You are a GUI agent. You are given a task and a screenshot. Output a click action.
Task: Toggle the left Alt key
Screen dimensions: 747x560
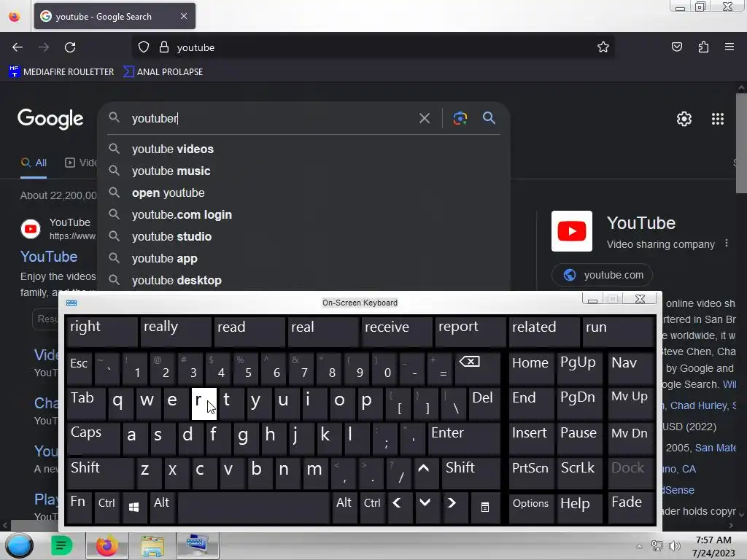tap(161, 507)
